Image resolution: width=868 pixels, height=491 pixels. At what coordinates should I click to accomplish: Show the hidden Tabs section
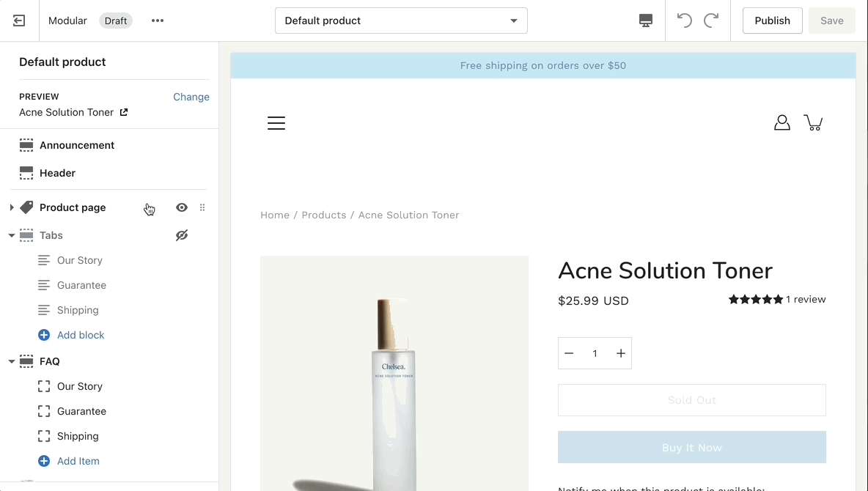coord(182,235)
